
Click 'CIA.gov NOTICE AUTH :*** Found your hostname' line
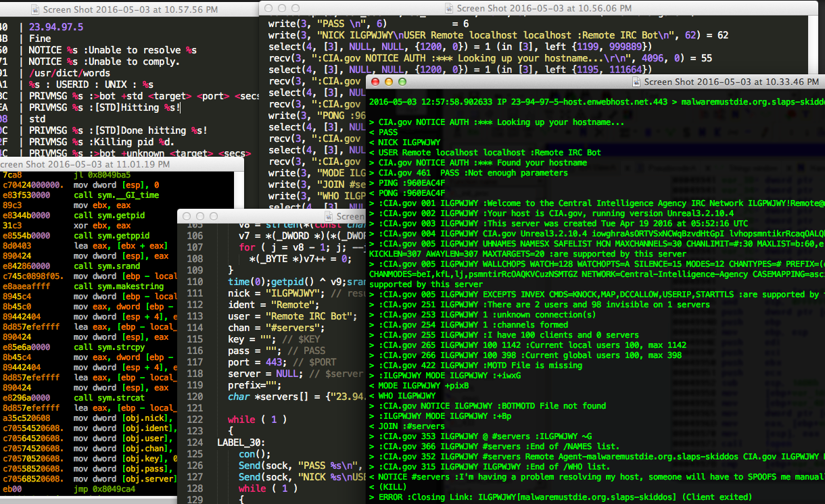click(x=478, y=163)
